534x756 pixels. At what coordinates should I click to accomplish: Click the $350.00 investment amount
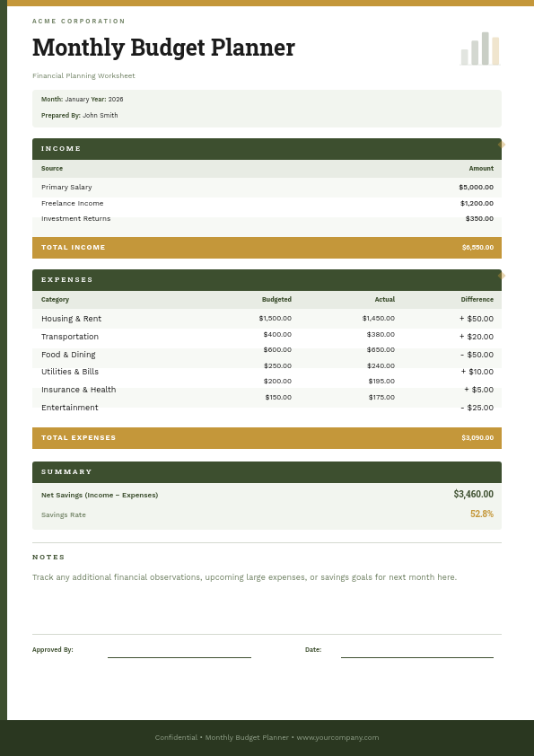coord(479,218)
